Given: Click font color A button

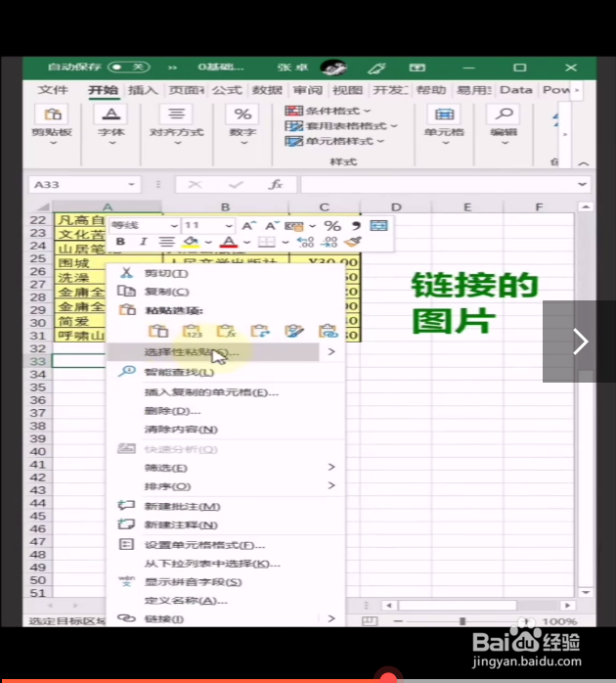Looking at the screenshot, I should (x=229, y=242).
